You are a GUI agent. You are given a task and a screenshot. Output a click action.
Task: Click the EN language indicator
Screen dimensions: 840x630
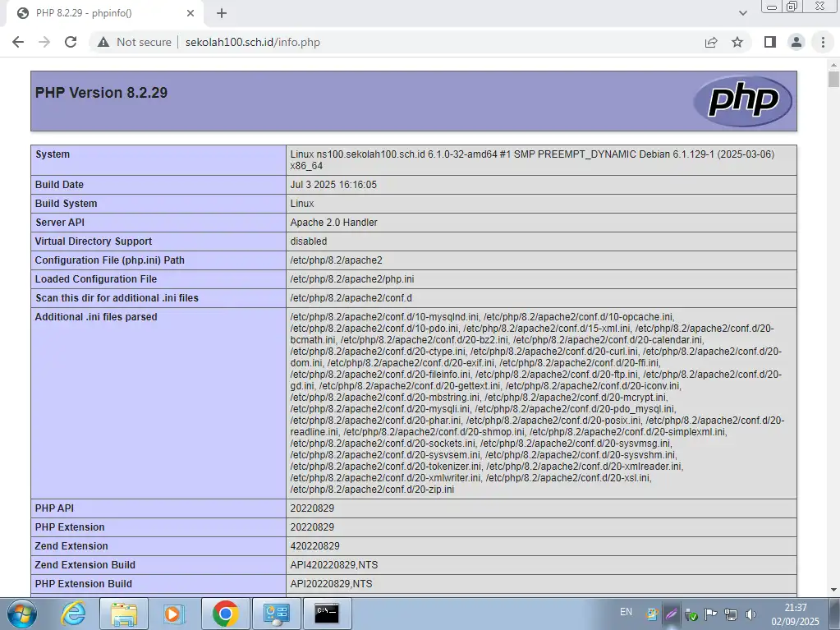click(x=626, y=612)
